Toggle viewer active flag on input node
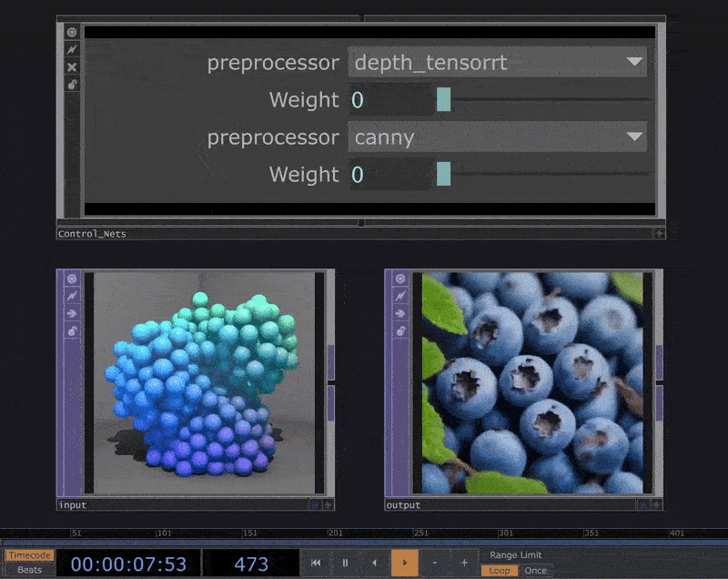 72,279
